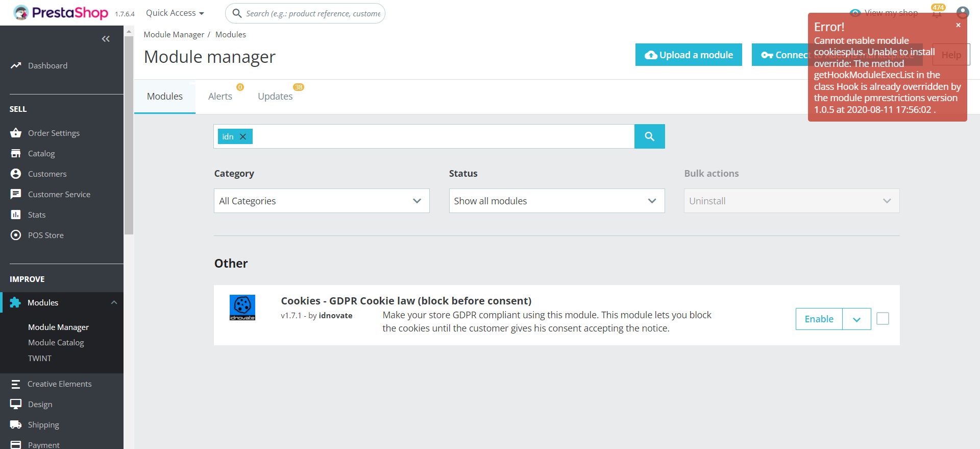Collapse the sidebar with double-chevron icon
Screen dimensions: 980x449
pyautogui.click(x=106, y=39)
